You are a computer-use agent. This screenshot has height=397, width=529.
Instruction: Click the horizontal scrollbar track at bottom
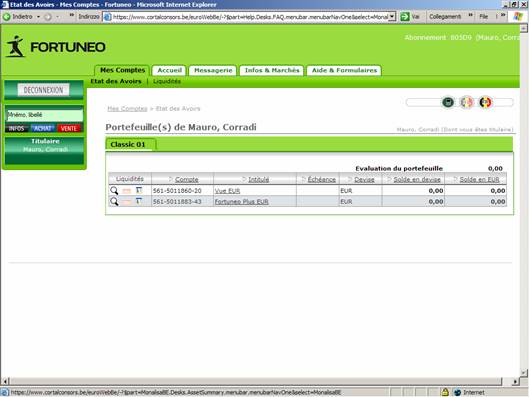256,381
